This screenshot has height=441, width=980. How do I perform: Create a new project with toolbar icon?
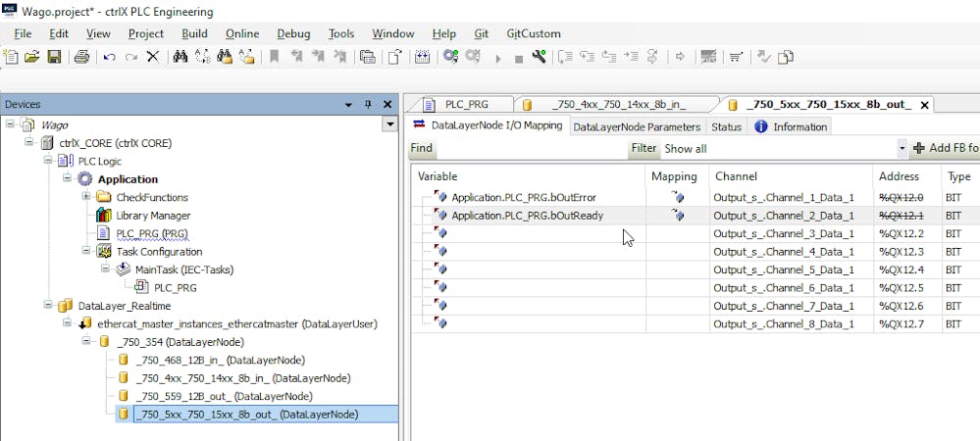coord(11,57)
